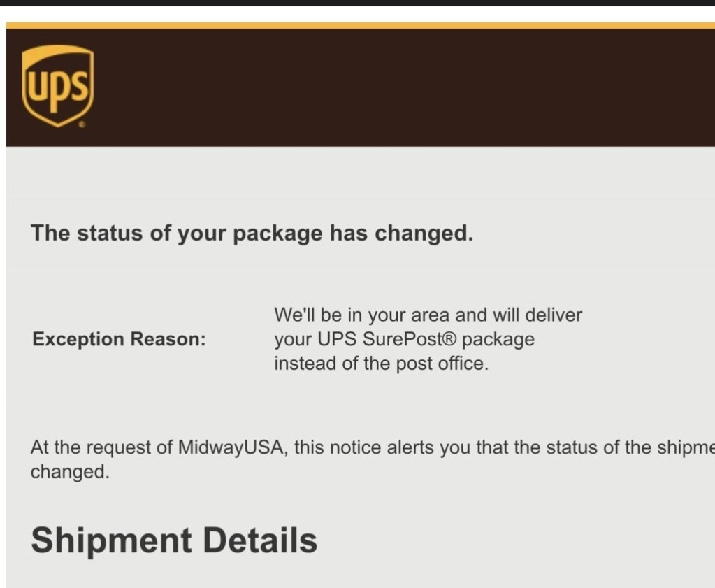The width and height of the screenshot is (715, 588).
Task: Select the 'The status of your package has changed.' heading
Action: point(252,233)
